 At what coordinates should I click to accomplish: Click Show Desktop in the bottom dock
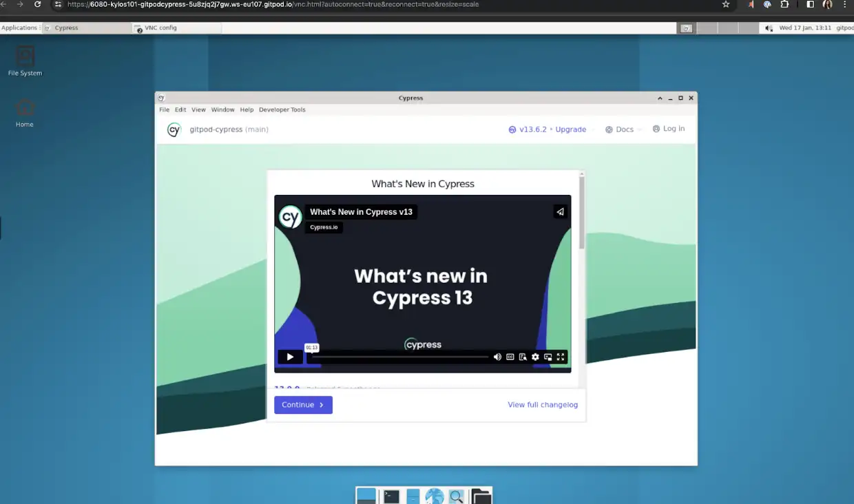click(x=366, y=496)
